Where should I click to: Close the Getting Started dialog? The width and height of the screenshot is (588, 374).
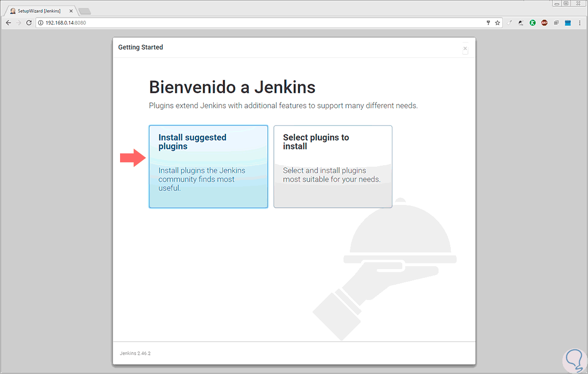[465, 49]
